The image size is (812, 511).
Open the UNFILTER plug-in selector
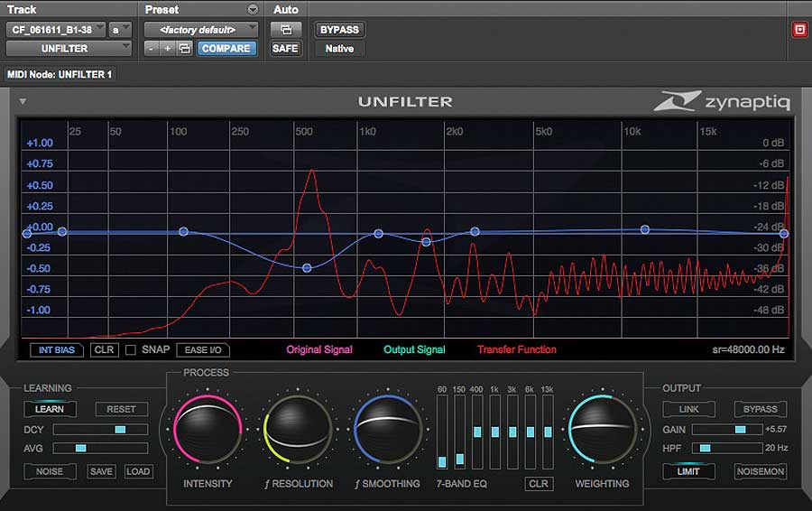point(69,48)
